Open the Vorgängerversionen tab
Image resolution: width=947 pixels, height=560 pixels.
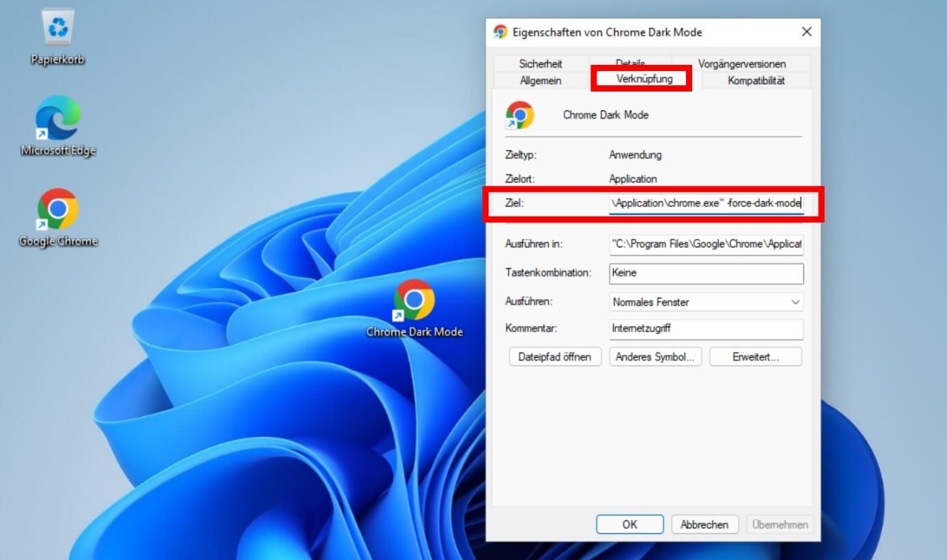(x=741, y=64)
